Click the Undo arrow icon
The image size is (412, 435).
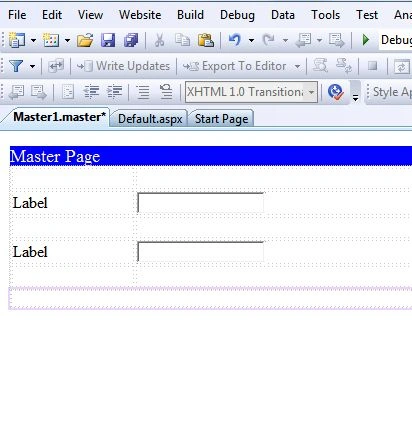coord(235,40)
